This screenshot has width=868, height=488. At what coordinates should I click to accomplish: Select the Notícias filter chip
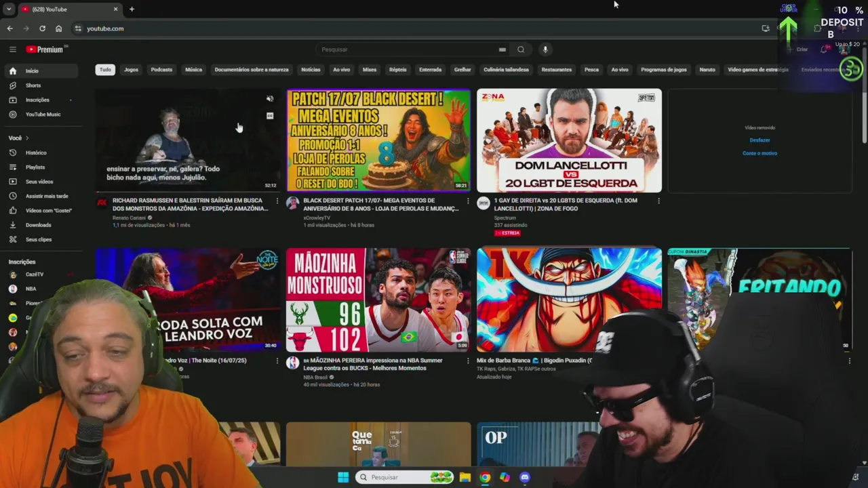(x=311, y=69)
